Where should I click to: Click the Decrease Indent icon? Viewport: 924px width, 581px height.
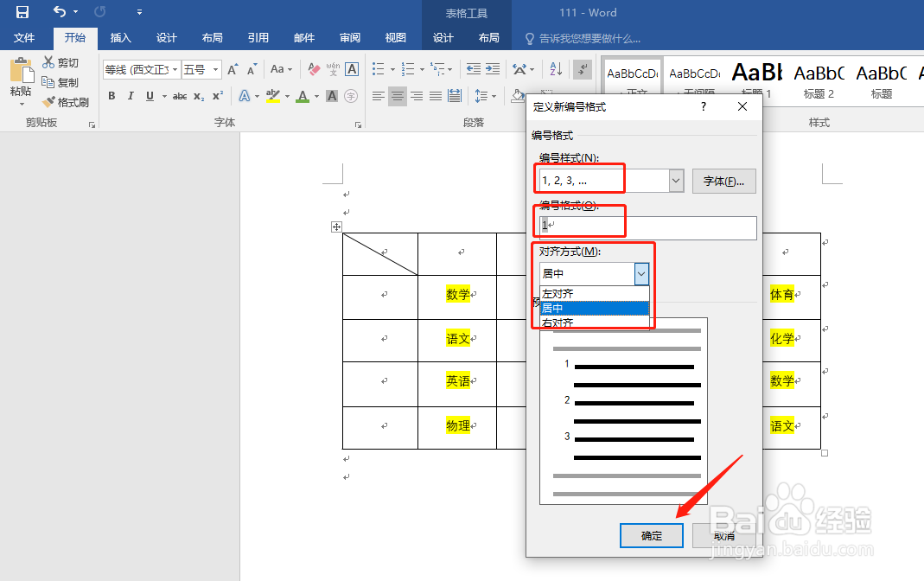click(474, 69)
